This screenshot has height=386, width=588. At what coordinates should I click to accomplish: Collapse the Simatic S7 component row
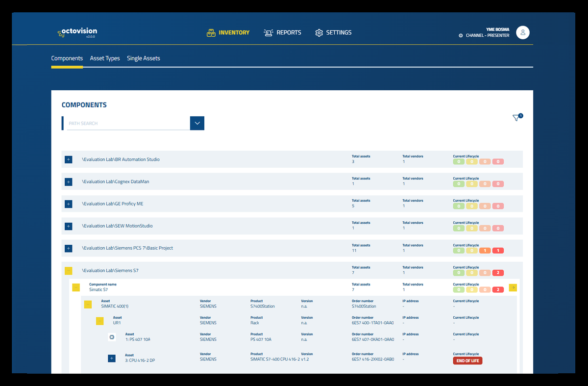coord(76,287)
